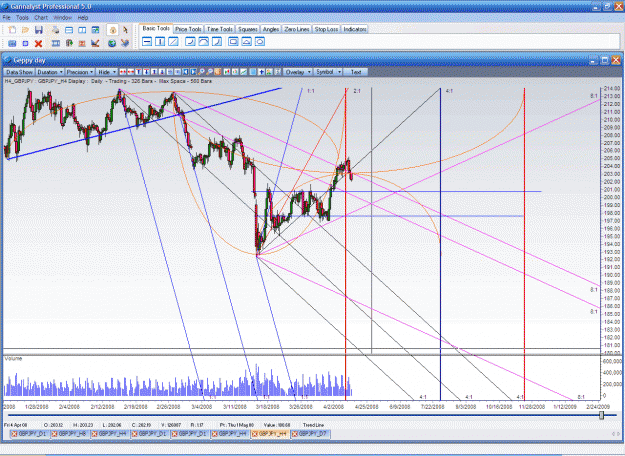Select the ellipse drawing tool
625x456 pixels.
click(x=259, y=41)
